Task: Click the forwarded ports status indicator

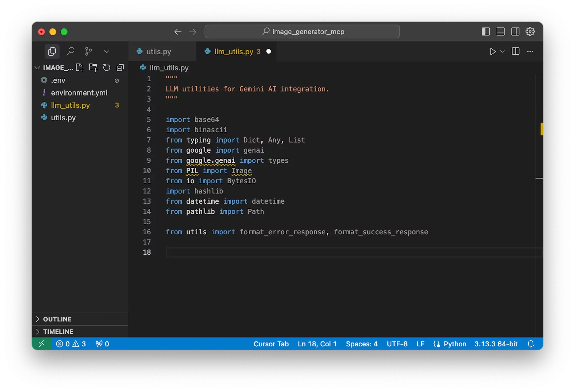Action: coord(102,344)
